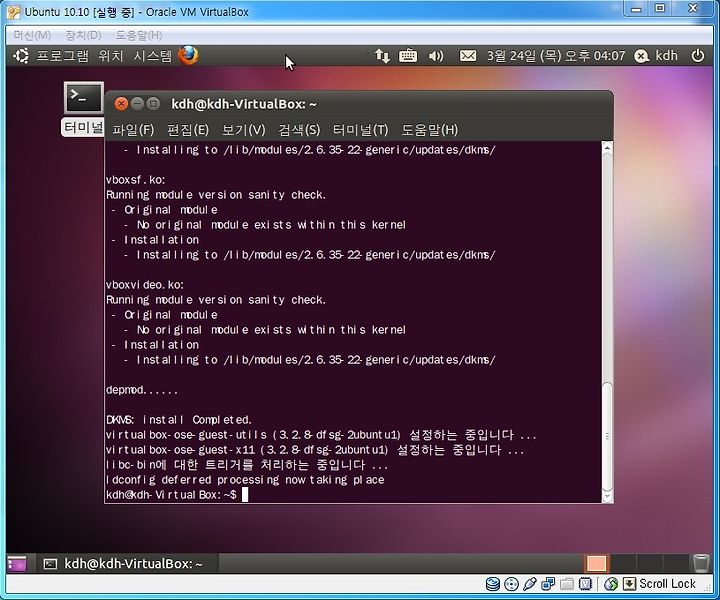This screenshot has width=720, height=600.
Task: Open the clock showing 오후 04:07
Action: click(x=556, y=56)
